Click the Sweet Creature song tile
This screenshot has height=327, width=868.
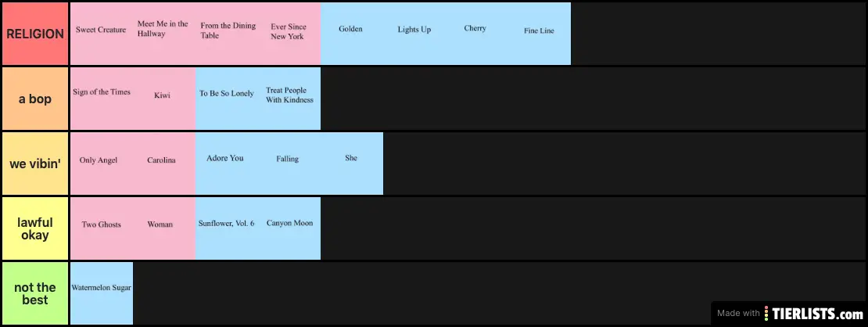pyautogui.click(x=102, y=34)
